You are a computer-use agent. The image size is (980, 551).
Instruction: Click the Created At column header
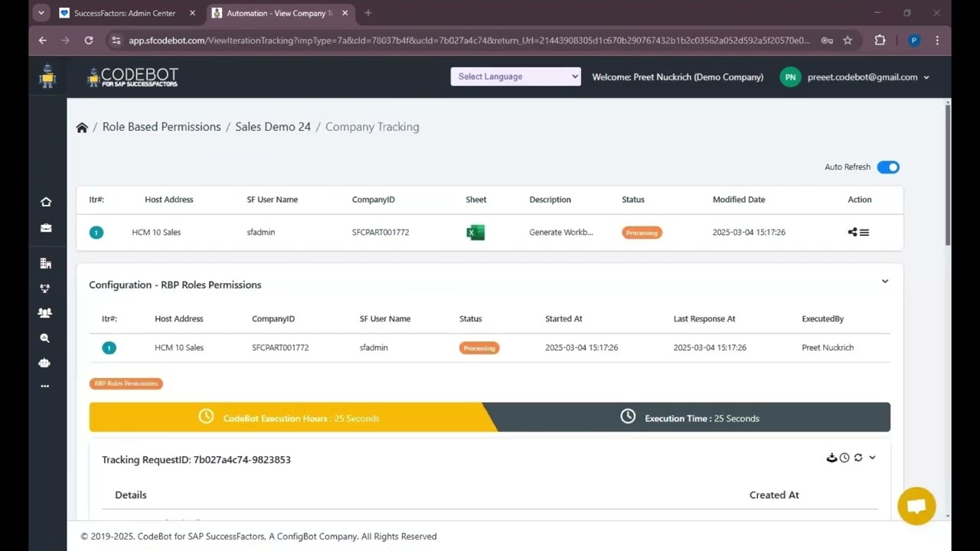click(x=774, y=495)
